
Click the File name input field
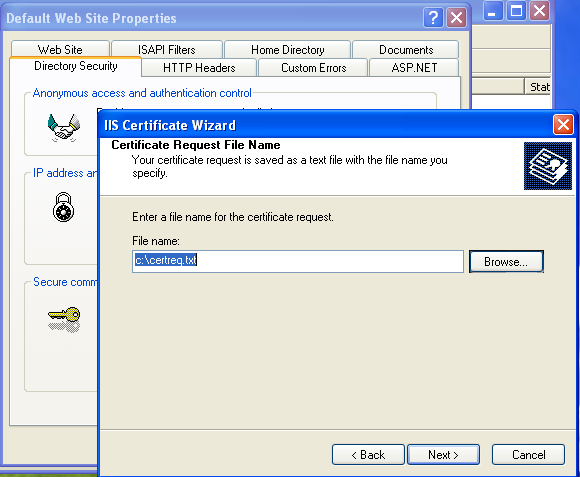pyautogui.click(x=298, y=261)
